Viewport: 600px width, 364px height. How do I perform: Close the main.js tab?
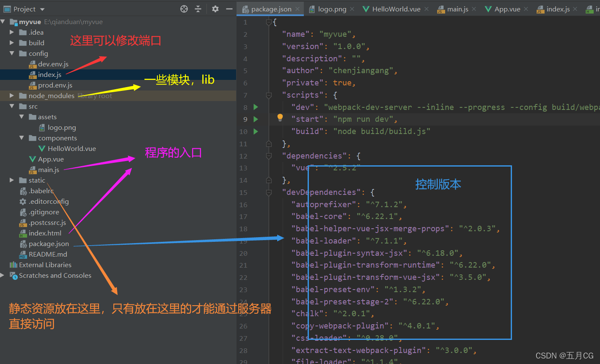[x=474, y=9]
